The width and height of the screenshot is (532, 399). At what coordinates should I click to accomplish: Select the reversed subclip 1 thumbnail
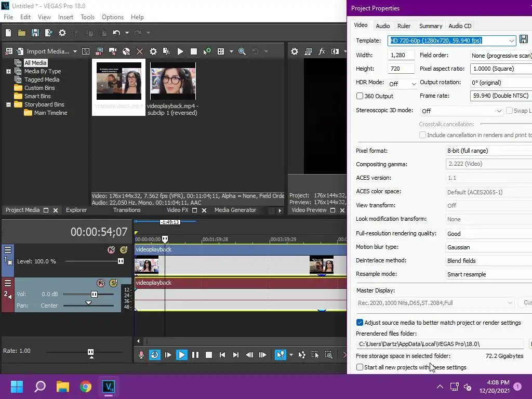pos(172,81)
